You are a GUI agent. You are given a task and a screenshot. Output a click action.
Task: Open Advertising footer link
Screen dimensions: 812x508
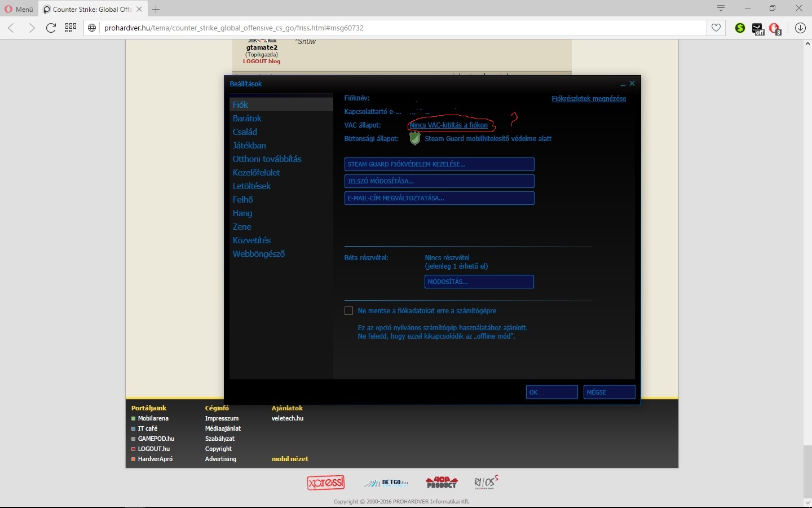coord(220,459)
